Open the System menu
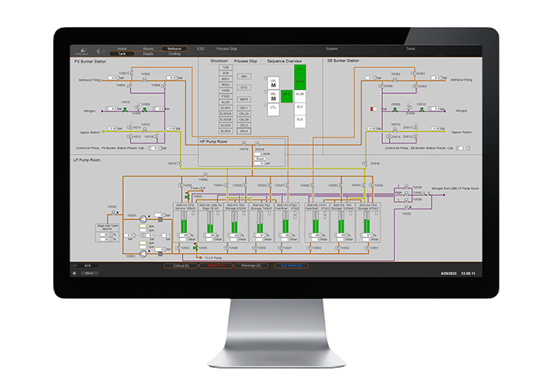This screenshot has height=392, width=554. 331,48
